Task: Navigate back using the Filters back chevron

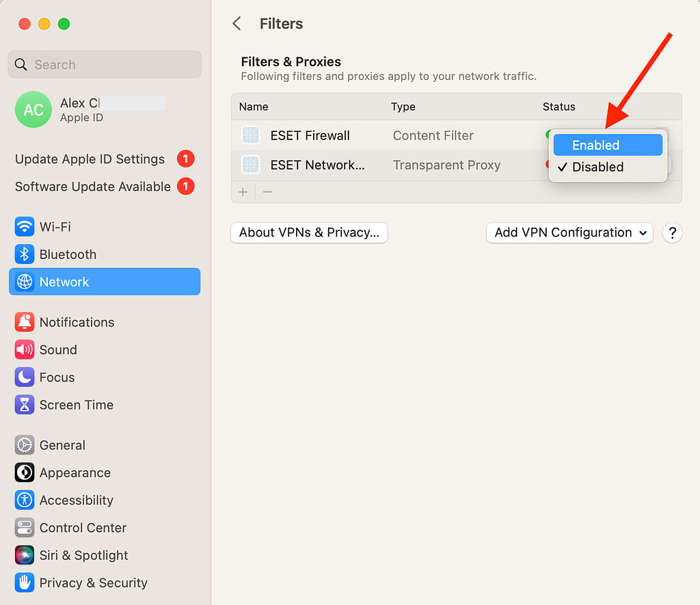Action: tap(237, 23)
